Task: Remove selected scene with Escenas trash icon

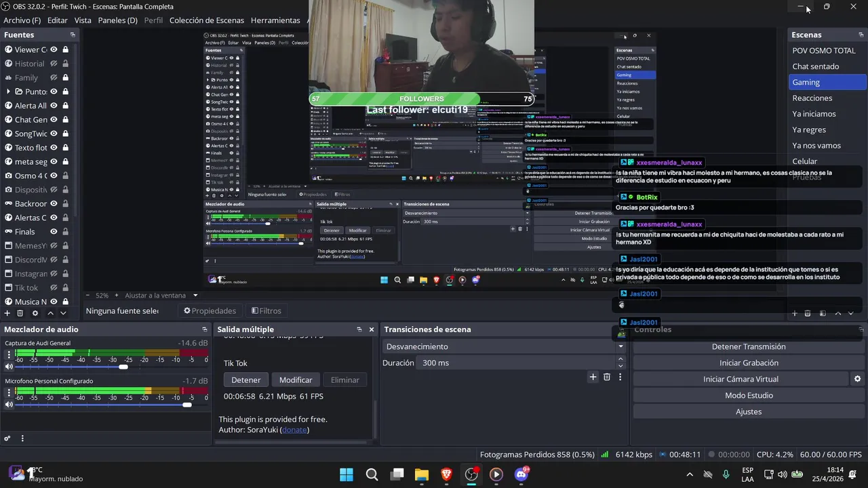Action: [x=808, y=313]
